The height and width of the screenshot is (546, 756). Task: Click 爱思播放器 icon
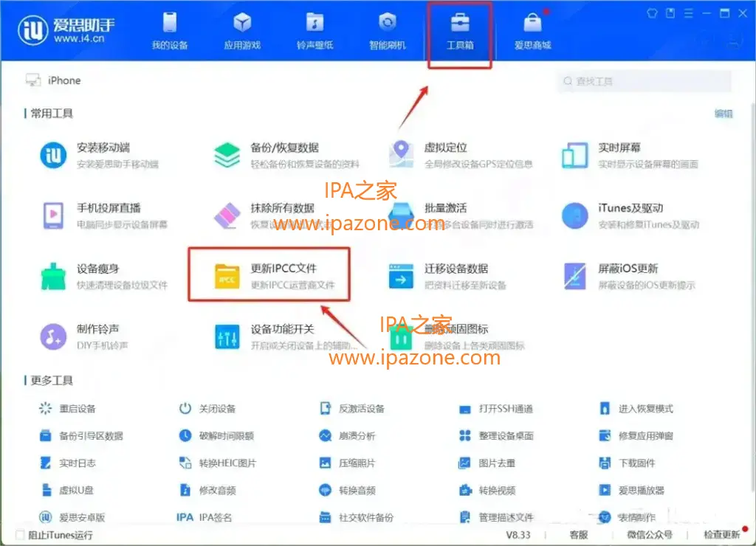click(605, 490)
